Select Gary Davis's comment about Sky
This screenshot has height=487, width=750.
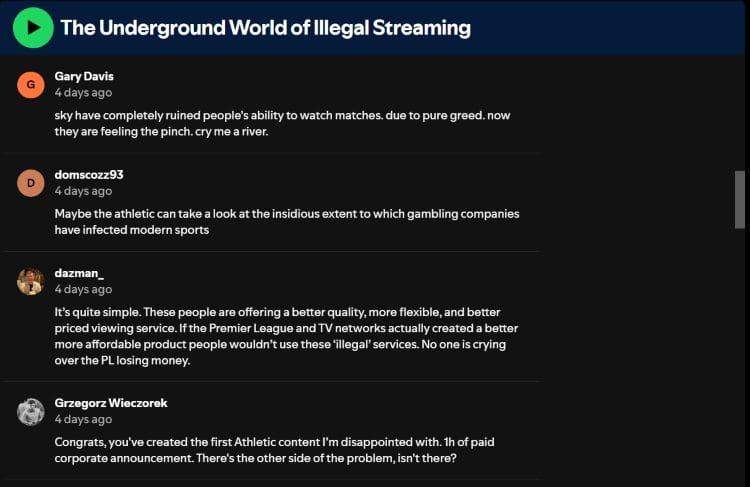282,123
